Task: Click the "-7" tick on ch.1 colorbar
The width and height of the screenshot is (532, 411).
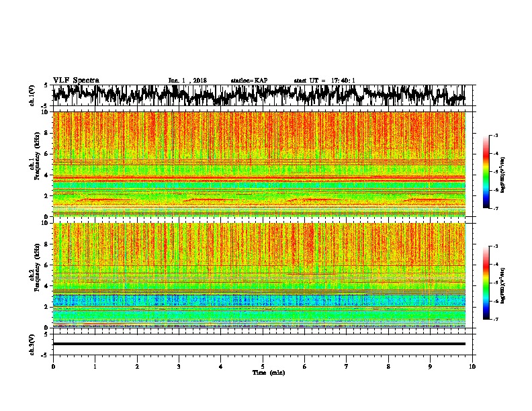Action: [496, 208]
